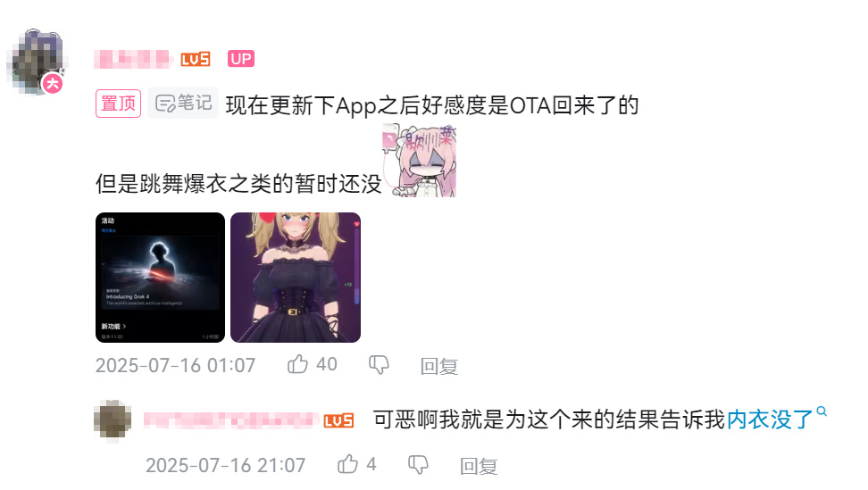
Task: Open the blonde anime character image thumbnail
Action: click(x=296, y=278)
